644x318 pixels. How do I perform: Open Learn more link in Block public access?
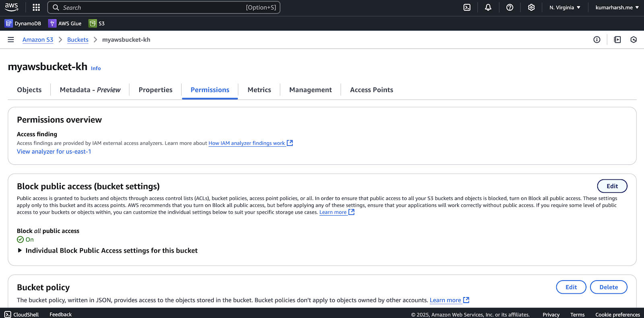point(337,212)
